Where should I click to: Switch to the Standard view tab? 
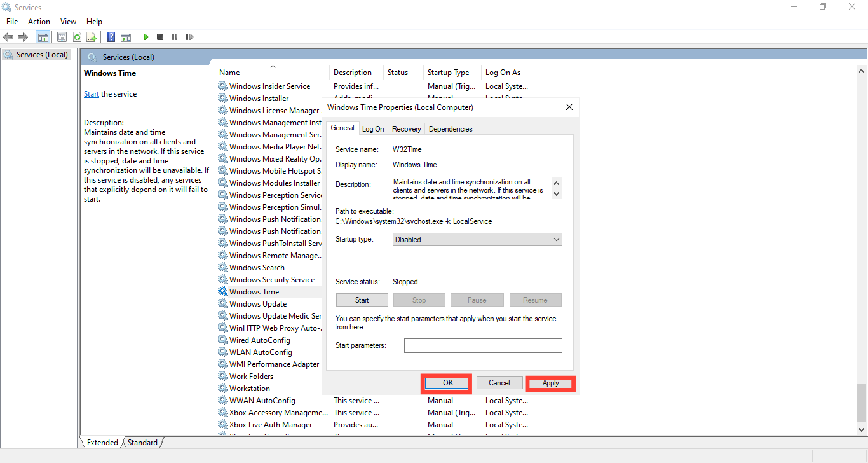pyautogui.click(x=142, y=442)
